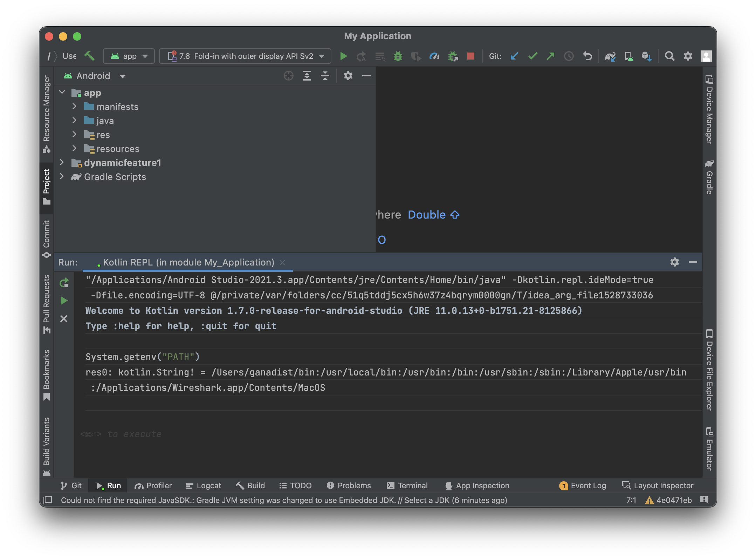The image size is (756, 559).
Task: Switch to the Logcat tool tab
Action: point(203,485)
